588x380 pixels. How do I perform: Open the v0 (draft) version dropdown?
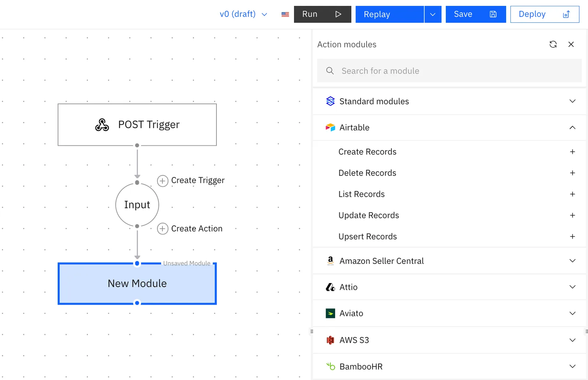point(243,14)
